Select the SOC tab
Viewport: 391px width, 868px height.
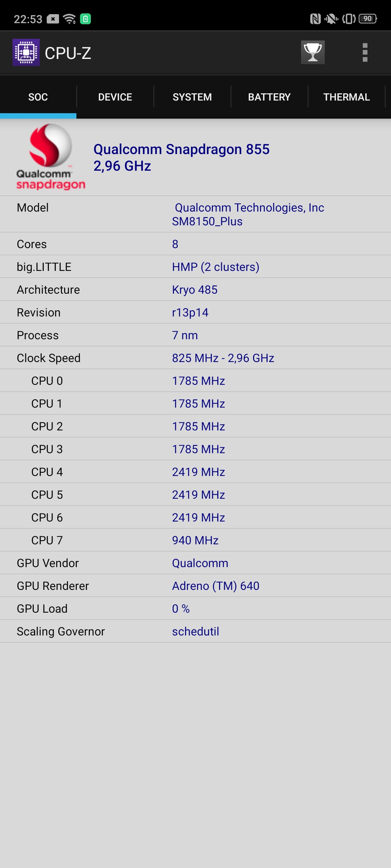coord(38,97)
